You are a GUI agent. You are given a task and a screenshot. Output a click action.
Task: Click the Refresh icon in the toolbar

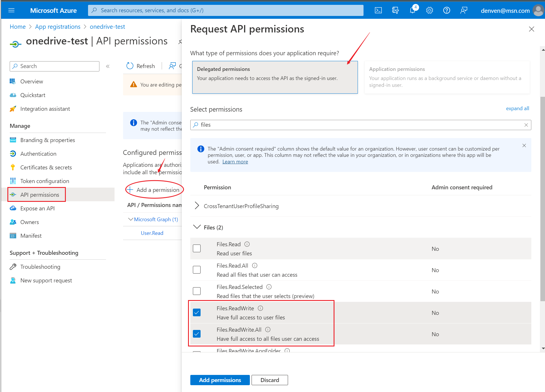(x=130, y=66)
